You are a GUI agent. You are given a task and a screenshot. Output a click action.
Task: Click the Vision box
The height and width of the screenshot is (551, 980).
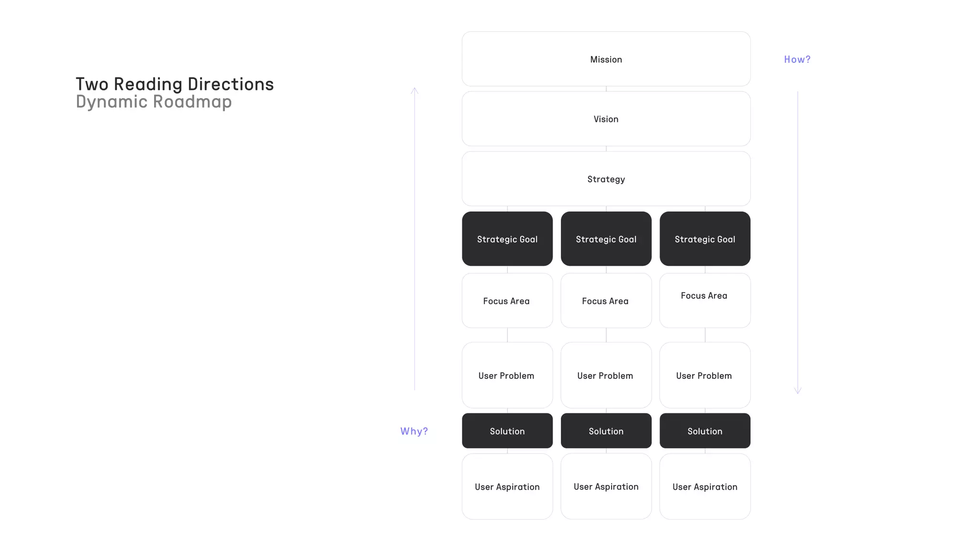pyautogui.click(x=606, y=119)
